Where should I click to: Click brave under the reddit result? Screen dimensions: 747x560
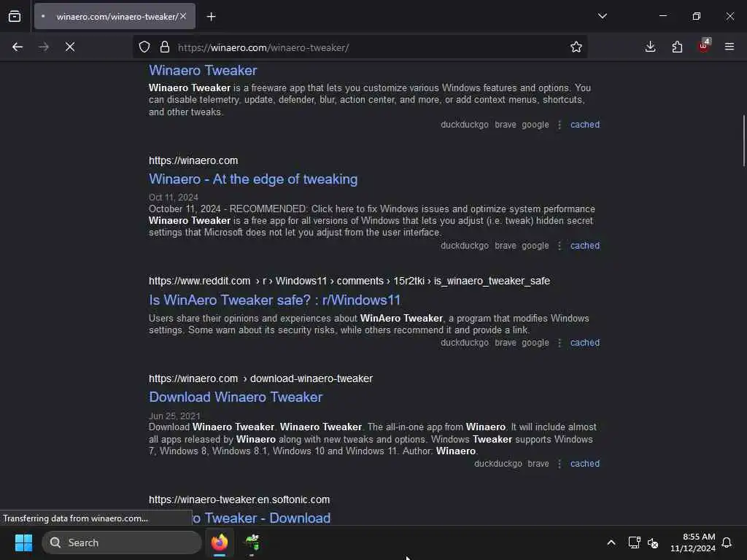coord(506,343)
